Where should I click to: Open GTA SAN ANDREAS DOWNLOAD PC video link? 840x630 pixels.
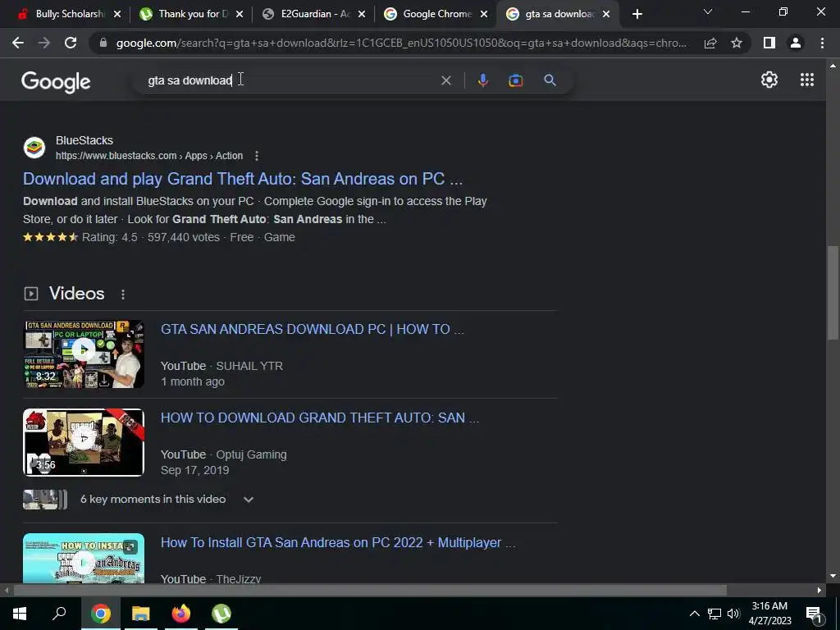click(x=313, y=329)
